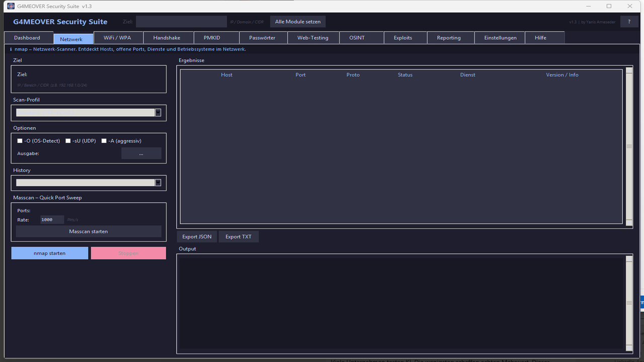Click the Masscan starten button

tap(89, 231)
